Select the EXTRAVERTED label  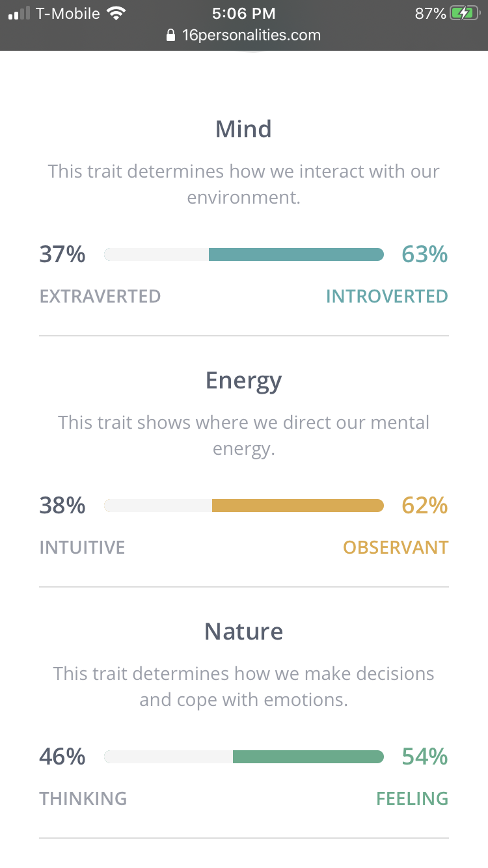pos(100,296)
